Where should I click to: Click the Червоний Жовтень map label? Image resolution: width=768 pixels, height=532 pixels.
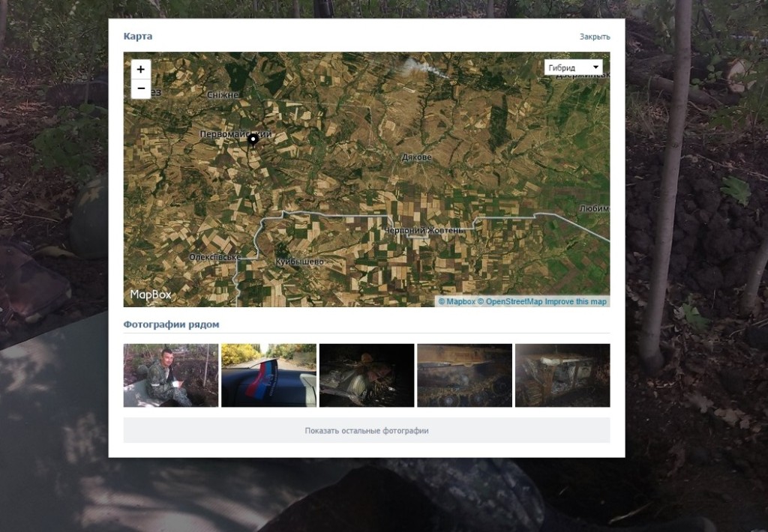424,231
